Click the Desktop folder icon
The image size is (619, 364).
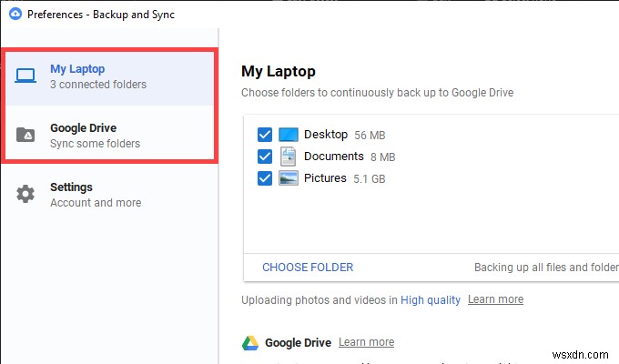coord(289,135)
